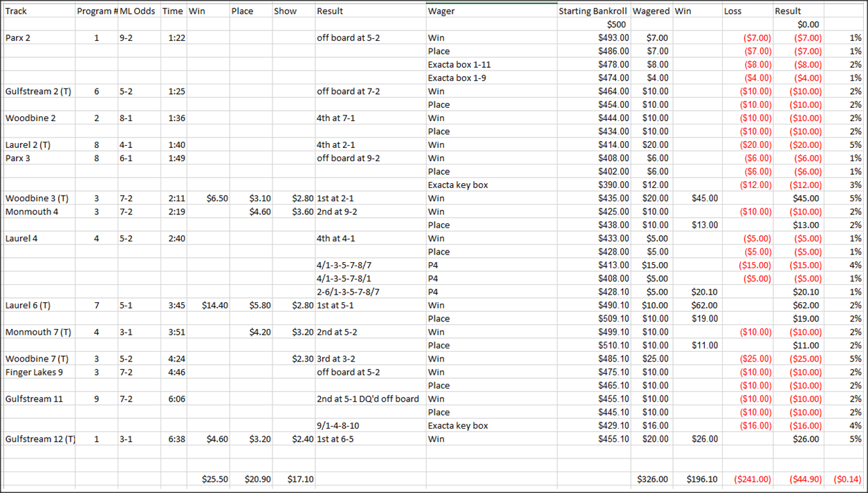Select the ($0.14) percentage total cell

click(x=847, y=479)
